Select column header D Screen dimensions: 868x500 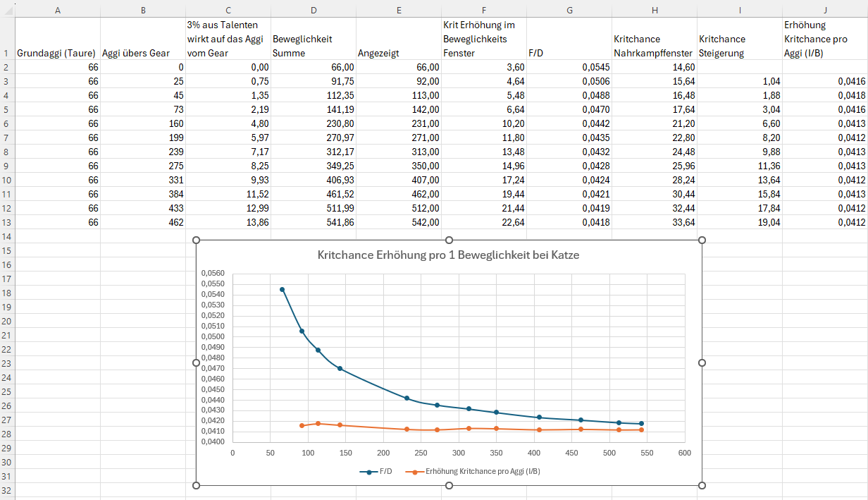tap(314, 9)
